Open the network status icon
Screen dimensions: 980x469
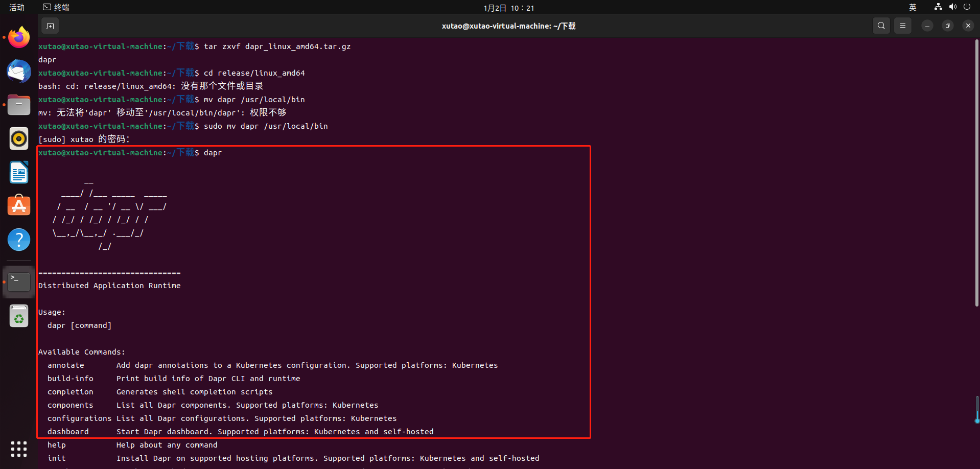(x=938, y=7)
